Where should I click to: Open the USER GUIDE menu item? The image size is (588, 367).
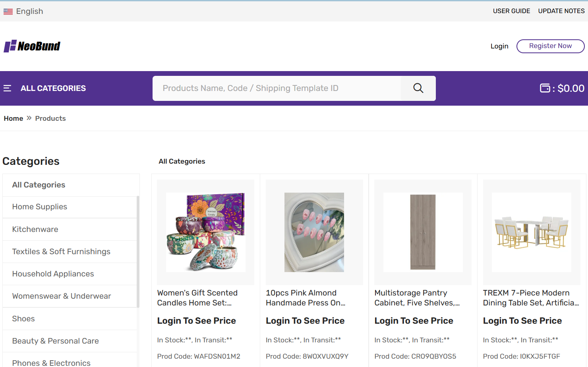511,11
